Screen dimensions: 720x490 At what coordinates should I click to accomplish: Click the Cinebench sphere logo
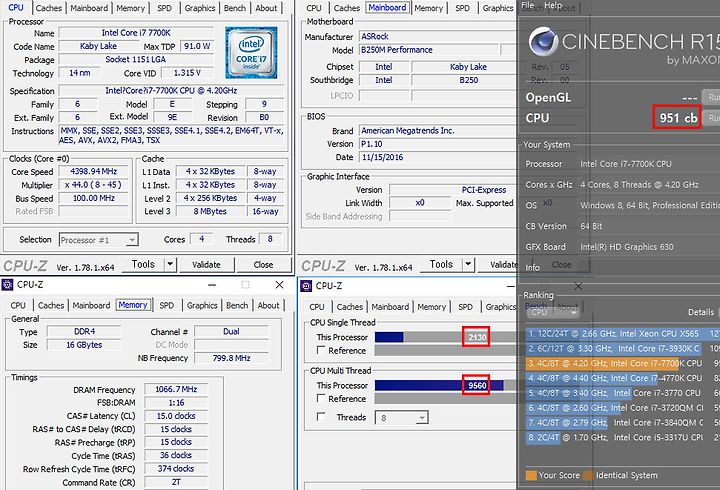pyautogui.click(x=543, y=41)
